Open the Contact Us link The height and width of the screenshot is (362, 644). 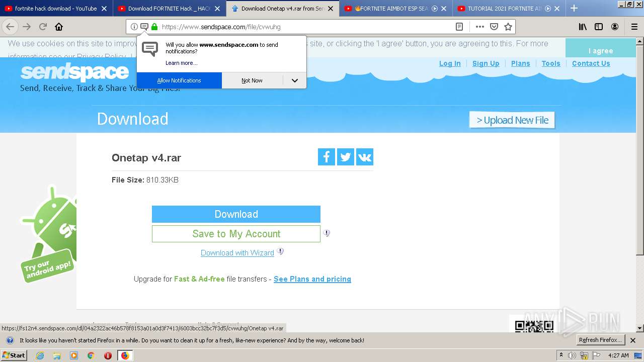click(x=591, y=63)
